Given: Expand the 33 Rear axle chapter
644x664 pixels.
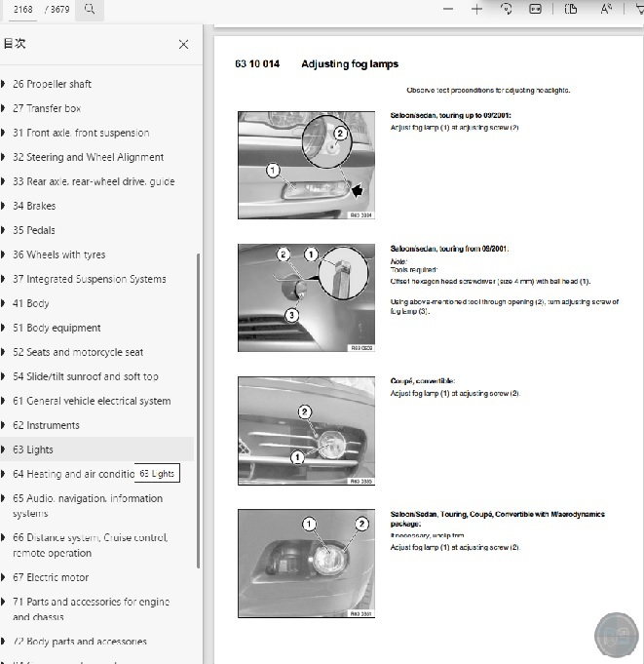Looking at the screenshot, I should tap(3, 181).
